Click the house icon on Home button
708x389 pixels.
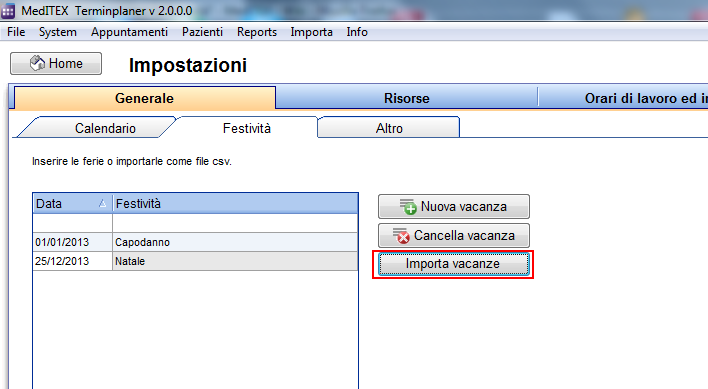tap(37, 63)
